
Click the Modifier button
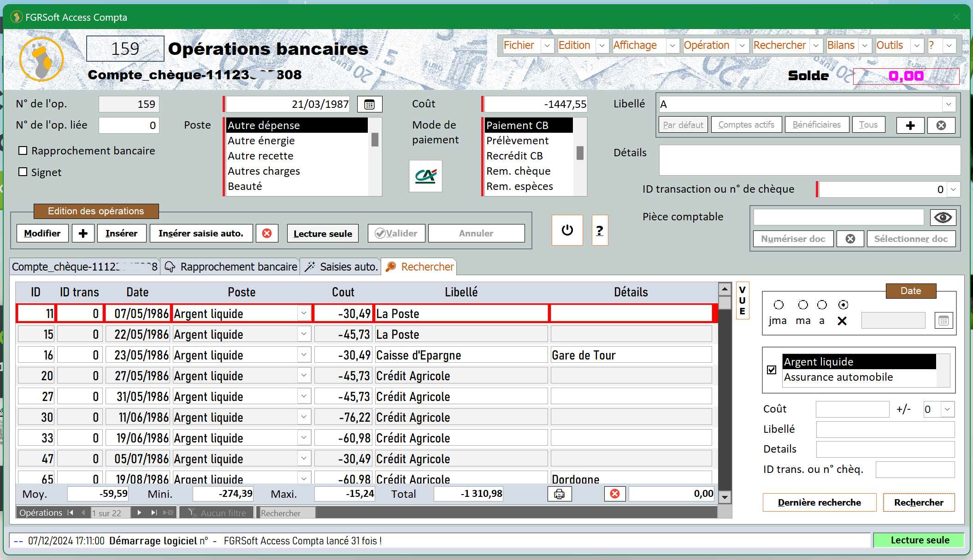42,233
